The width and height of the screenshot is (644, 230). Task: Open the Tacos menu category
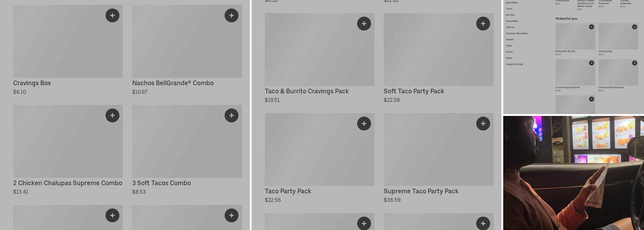tap(509, 9)
